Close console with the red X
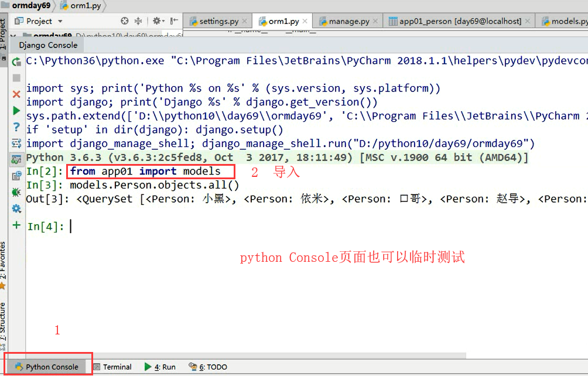Viewport: 588px width, 376px height. coord(16,94)
